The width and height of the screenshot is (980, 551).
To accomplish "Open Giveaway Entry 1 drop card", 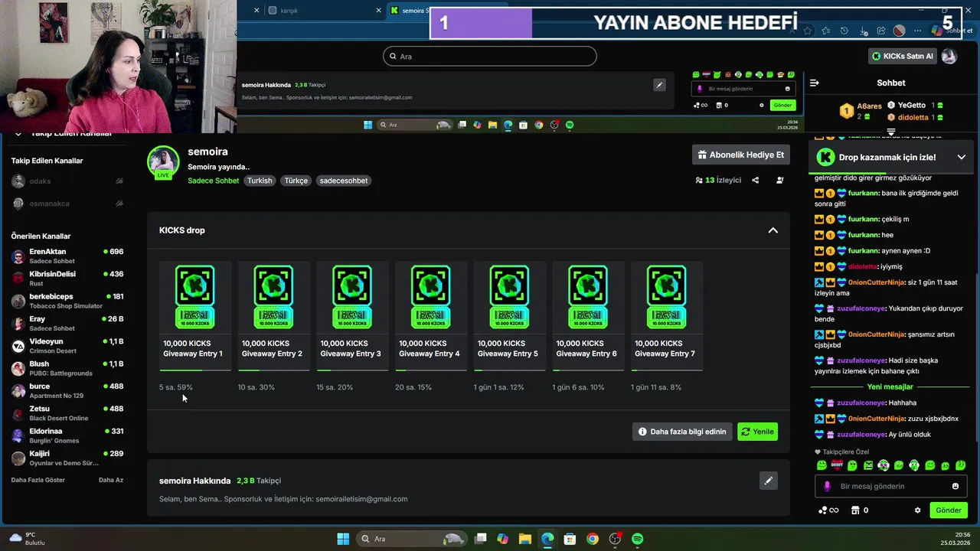I will coord(194,315).
